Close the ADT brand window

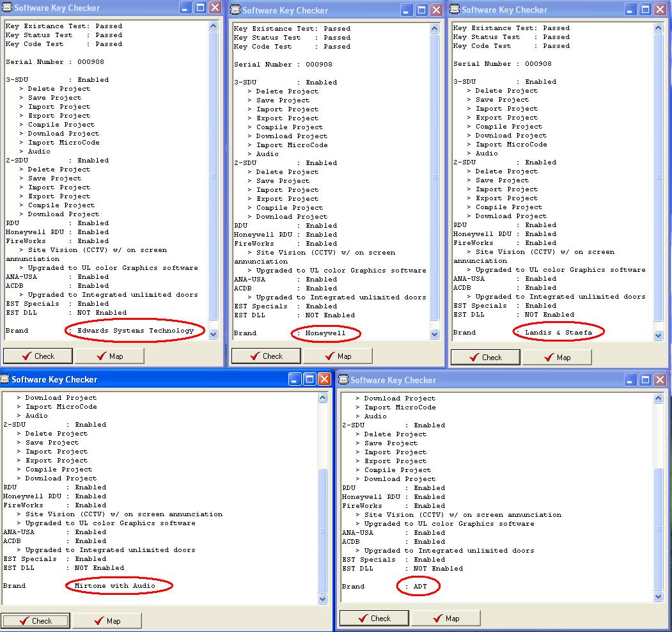[660, 380]
